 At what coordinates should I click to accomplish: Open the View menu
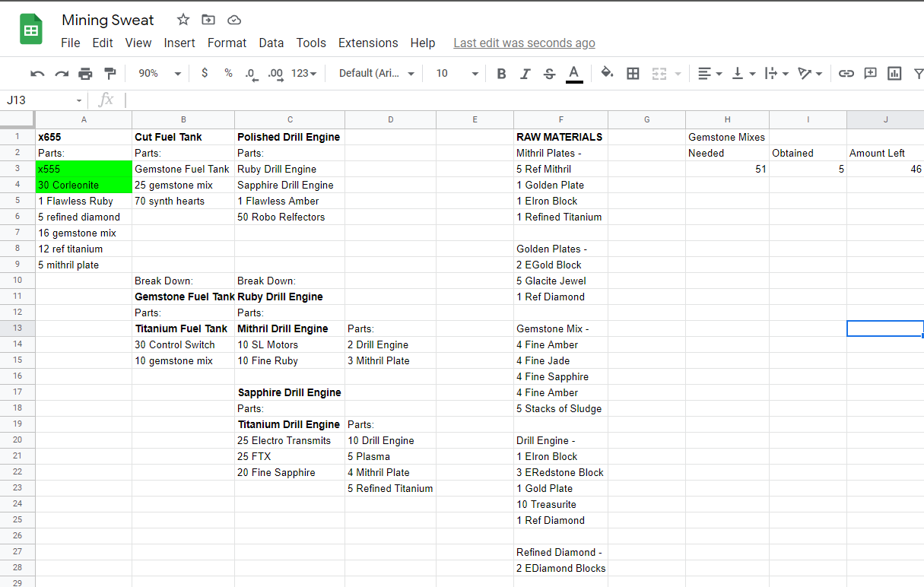coord(138,43)
